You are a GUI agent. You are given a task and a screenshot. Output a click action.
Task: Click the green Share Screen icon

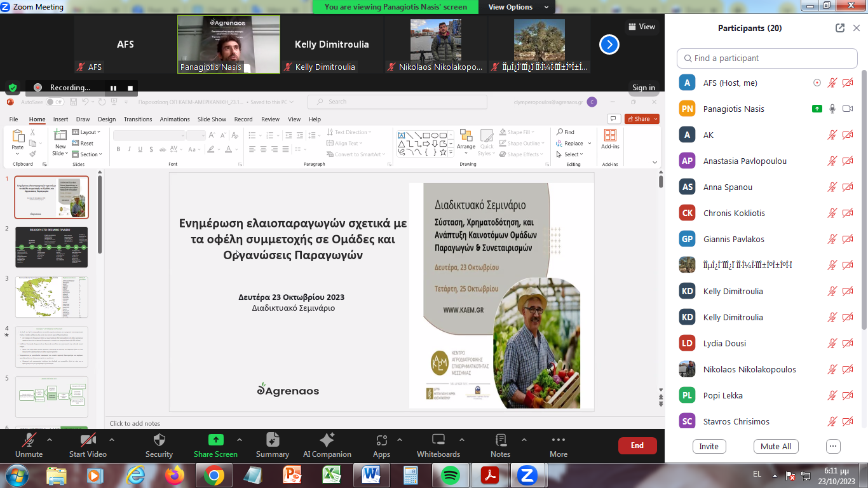click(x=215, y=440)
